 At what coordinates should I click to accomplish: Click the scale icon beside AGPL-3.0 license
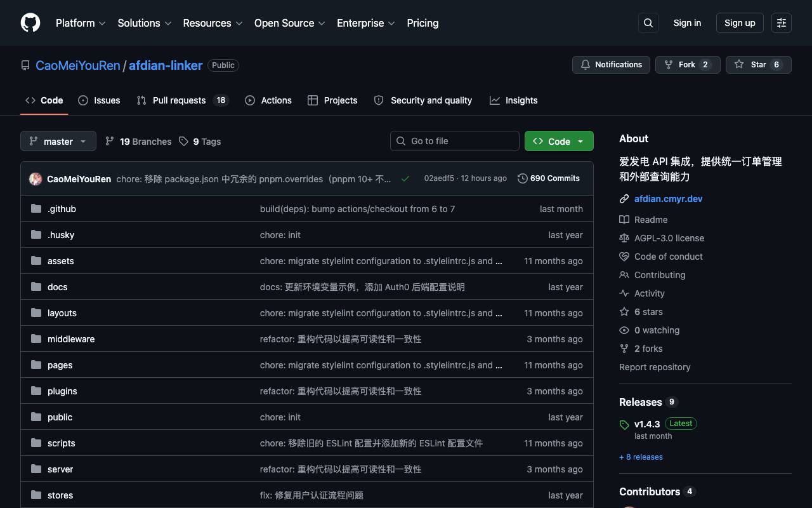pyautogui.click(x=624, y=238)
